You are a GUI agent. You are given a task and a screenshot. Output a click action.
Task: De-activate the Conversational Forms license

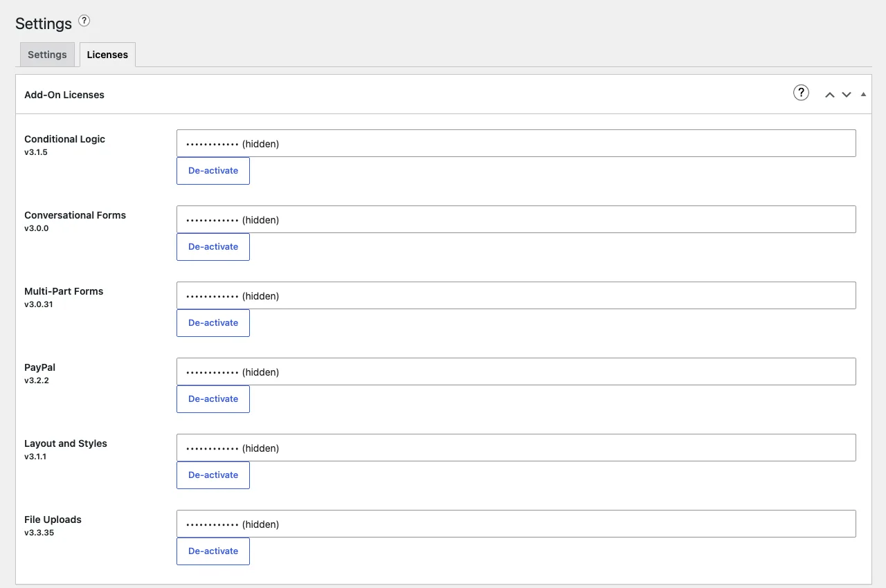(x=213, y=247)
